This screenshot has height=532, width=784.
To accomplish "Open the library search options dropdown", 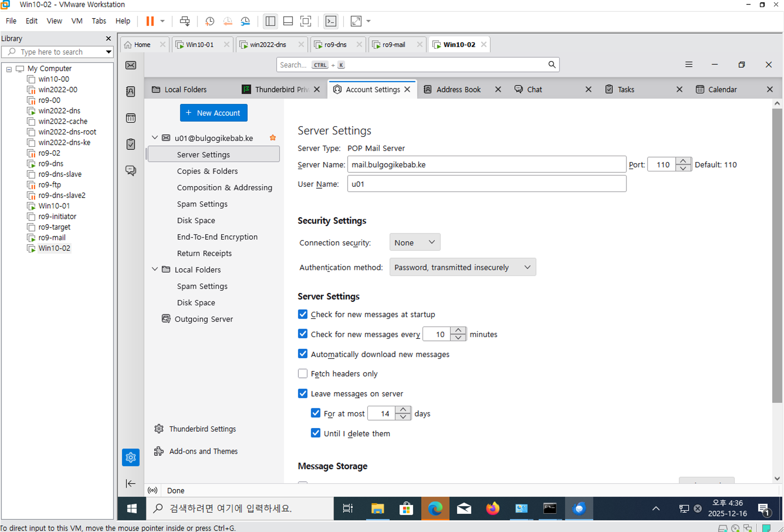I will click(x=108, y=52).
